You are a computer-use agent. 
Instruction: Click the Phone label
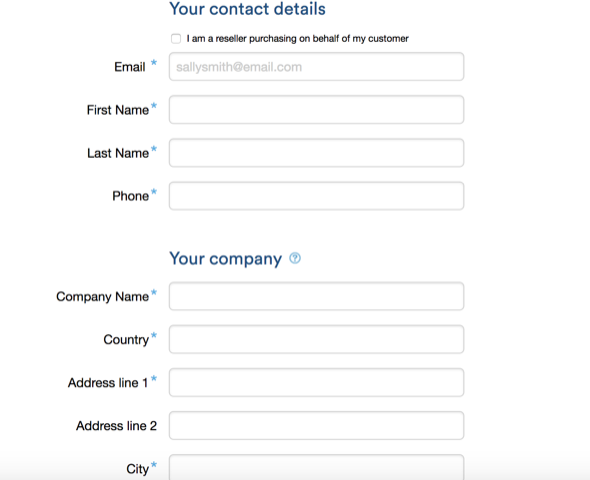pos(131,196)
